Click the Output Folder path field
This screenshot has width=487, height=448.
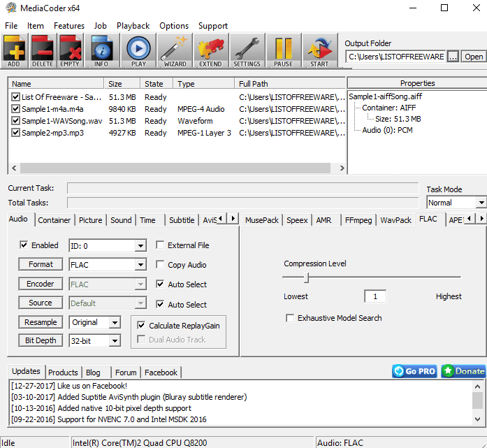point(395,57)
